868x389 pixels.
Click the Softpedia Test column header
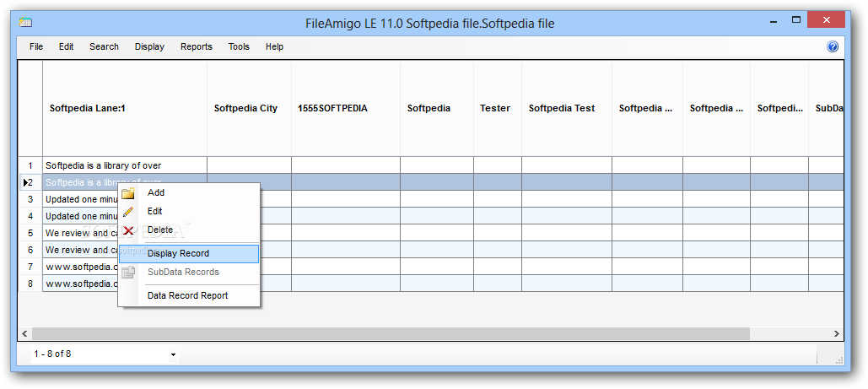[x=566, y=109]
